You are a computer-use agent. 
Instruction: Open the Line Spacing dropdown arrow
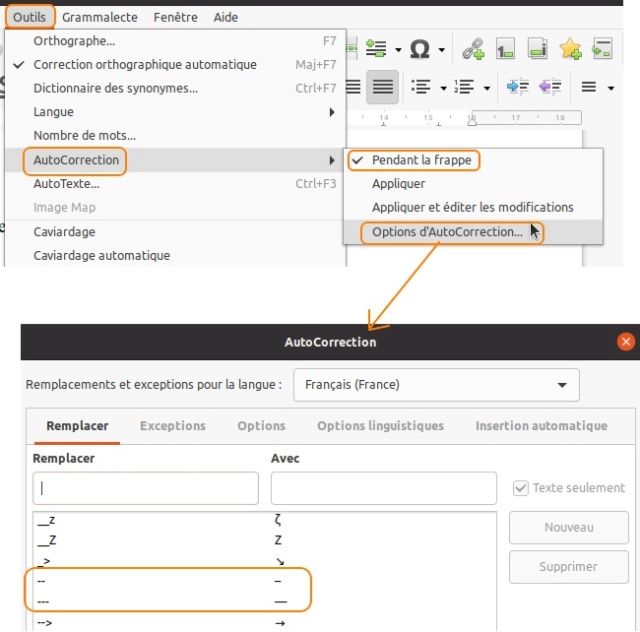click(611, 88)
